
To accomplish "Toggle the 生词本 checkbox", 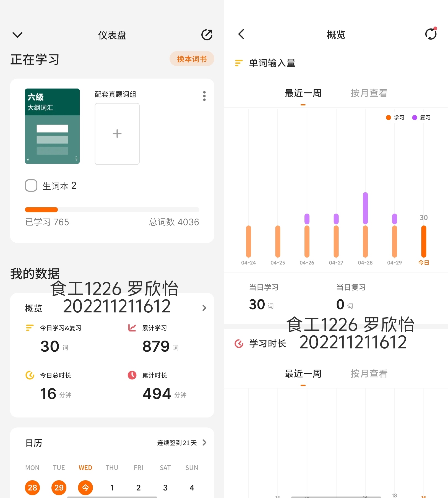I will (x=31, y=185).
